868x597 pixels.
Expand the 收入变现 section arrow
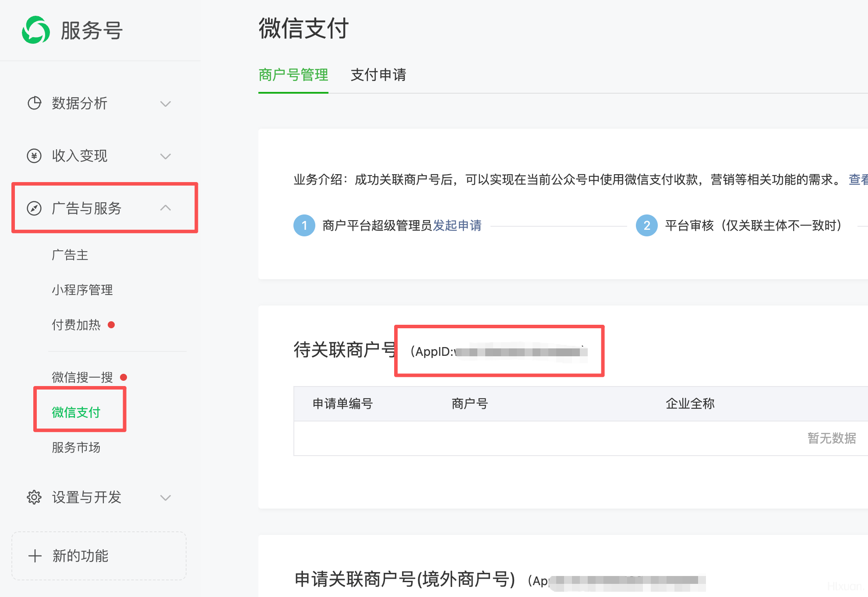(165, 156)
